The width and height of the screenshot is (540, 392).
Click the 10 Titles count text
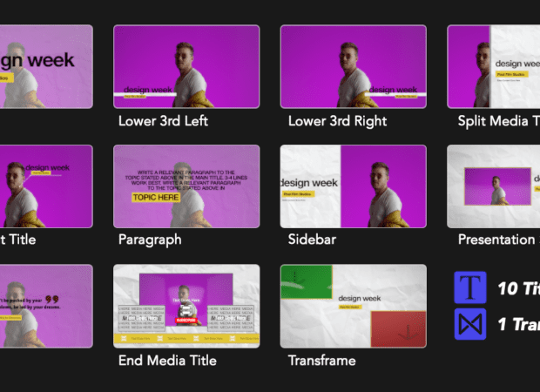point(518,288)
